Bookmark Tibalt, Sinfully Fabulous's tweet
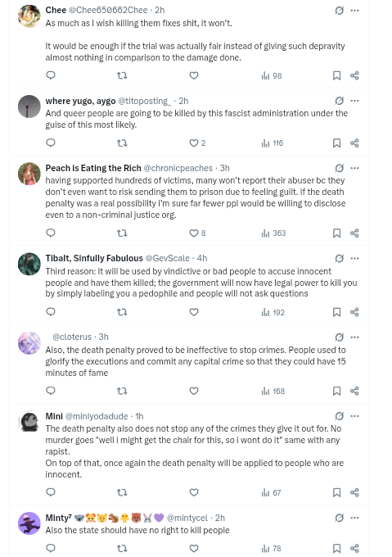 336,312
